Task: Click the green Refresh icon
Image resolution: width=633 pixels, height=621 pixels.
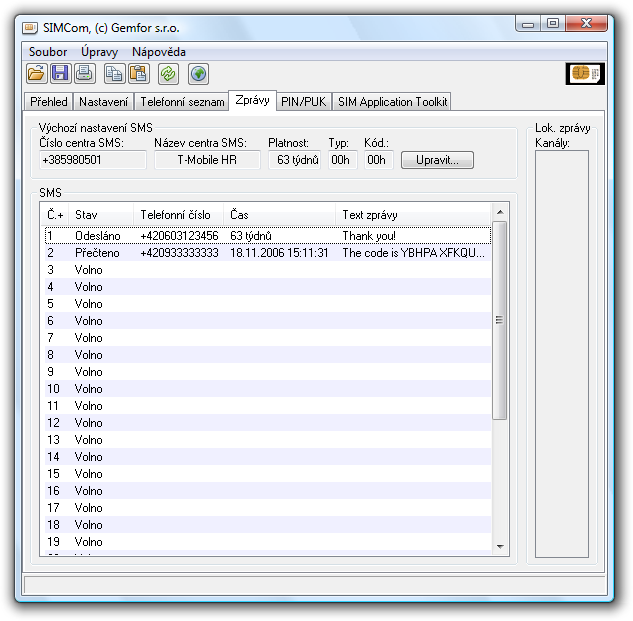Action: (x=169, y=73)
